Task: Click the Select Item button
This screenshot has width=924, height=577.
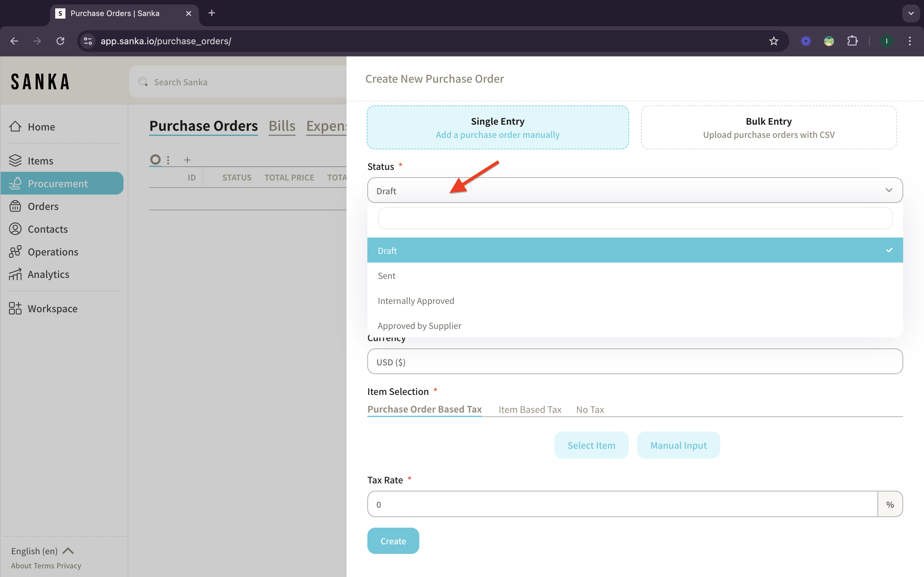Action: (x=591, y=445)
